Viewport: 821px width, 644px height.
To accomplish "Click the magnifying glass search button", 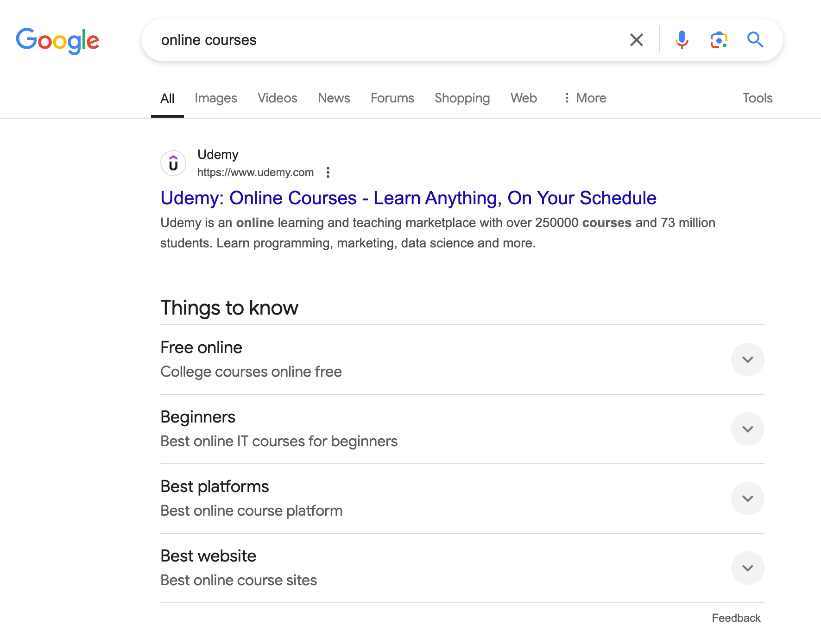I will [x=755, y=40].
